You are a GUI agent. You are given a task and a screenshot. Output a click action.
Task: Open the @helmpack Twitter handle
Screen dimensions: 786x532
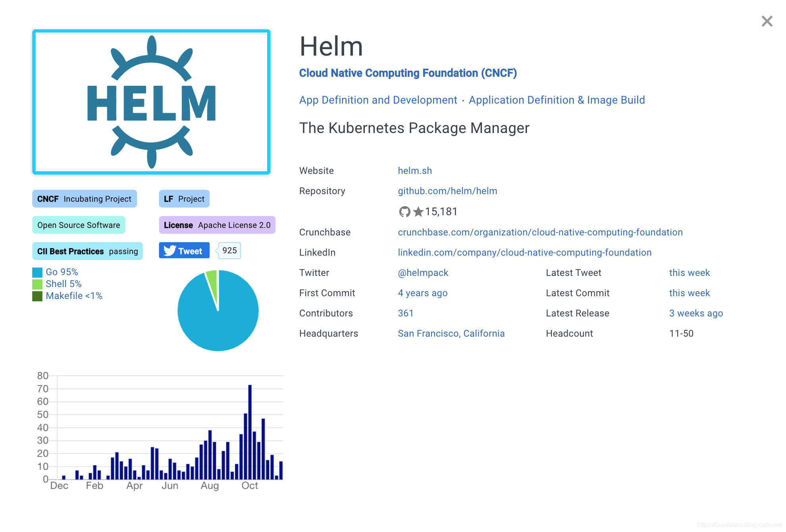click(x=423, y=273)
